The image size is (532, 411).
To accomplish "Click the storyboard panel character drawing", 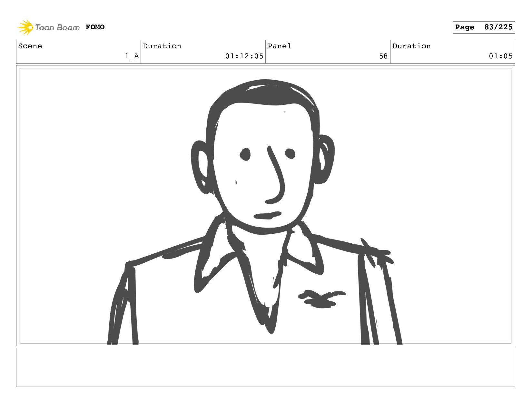I will [255, 211].
